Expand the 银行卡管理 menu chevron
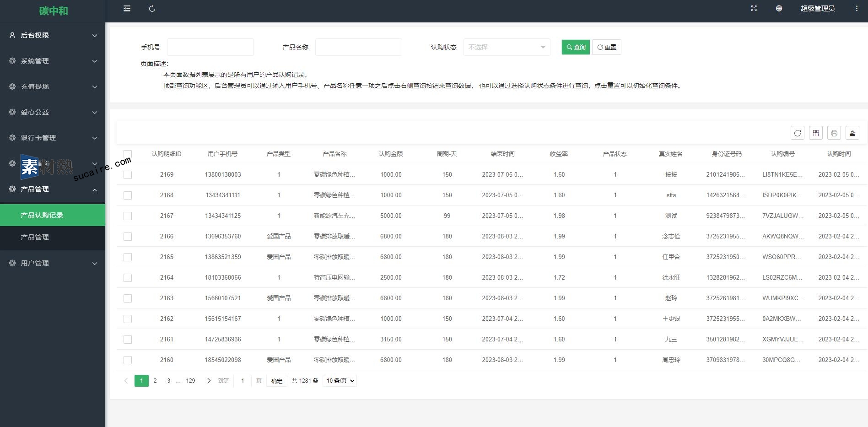The height and width of the screenshot is (427, 868). point(95,138)
